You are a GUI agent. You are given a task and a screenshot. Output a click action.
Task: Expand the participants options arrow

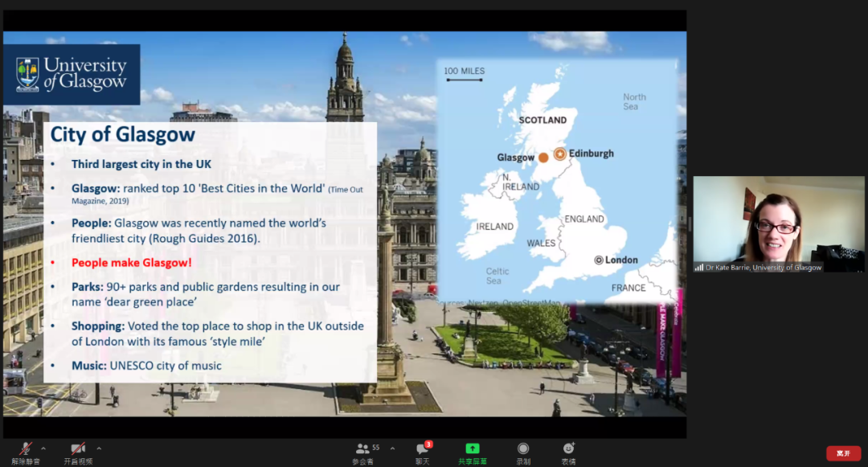point(392,449)
